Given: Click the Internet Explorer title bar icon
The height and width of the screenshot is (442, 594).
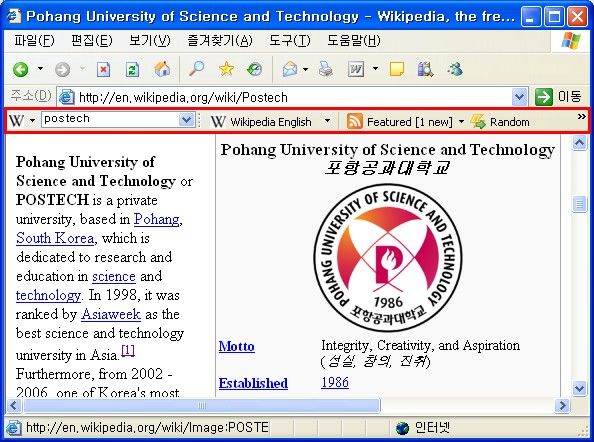Looking at the screenshot, I should (x=14, y=16).
